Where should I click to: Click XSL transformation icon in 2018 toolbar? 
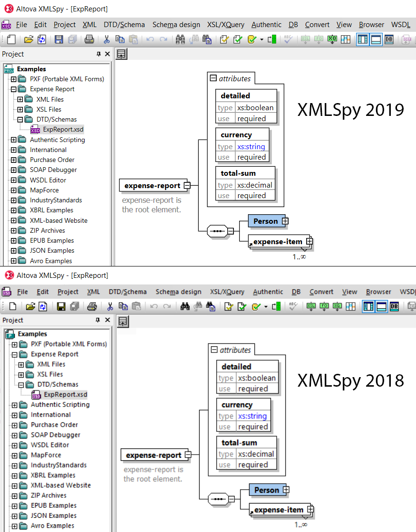tap(311, 306)
